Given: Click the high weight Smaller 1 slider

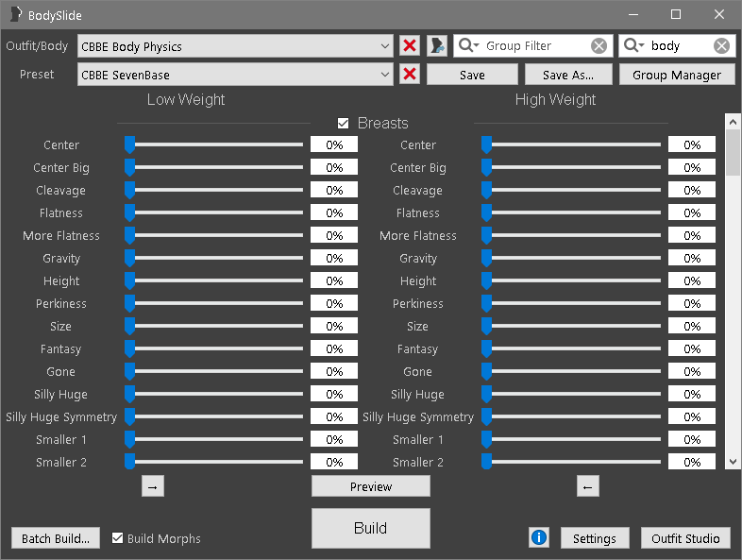Looking at the screenshot, I should coord(571,439).
